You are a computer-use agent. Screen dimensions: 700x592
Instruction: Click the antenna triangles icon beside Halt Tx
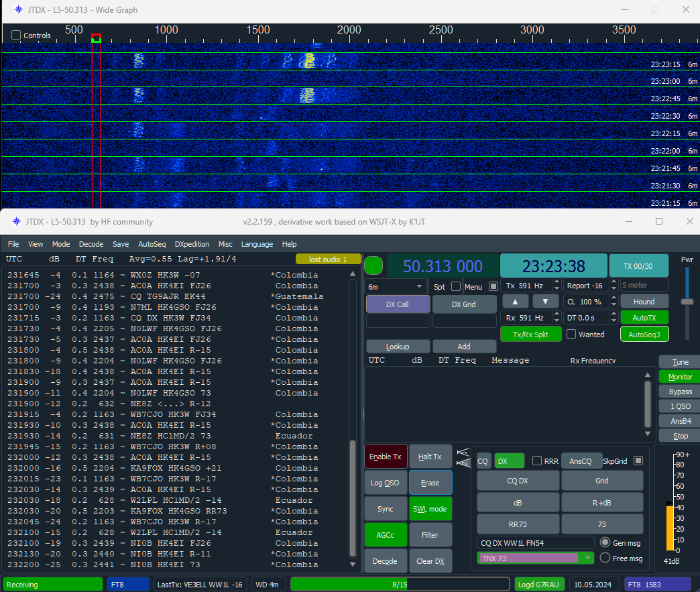point(463,458)
